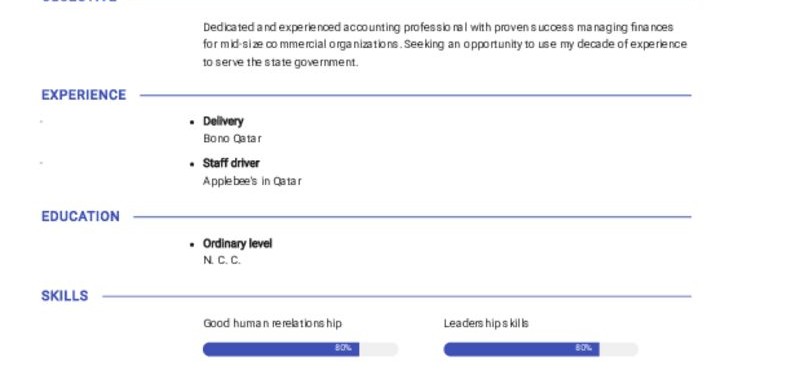Click the line ending 'serve the state government'
This screenshot has width=791, height=370.
click(280, 62)
